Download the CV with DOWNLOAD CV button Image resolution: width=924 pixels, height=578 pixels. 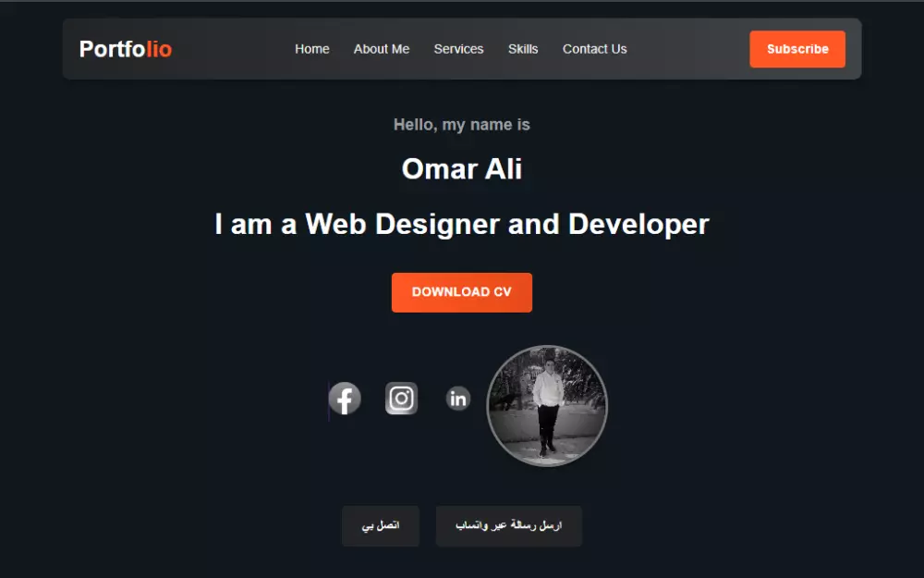pos(461,292)
